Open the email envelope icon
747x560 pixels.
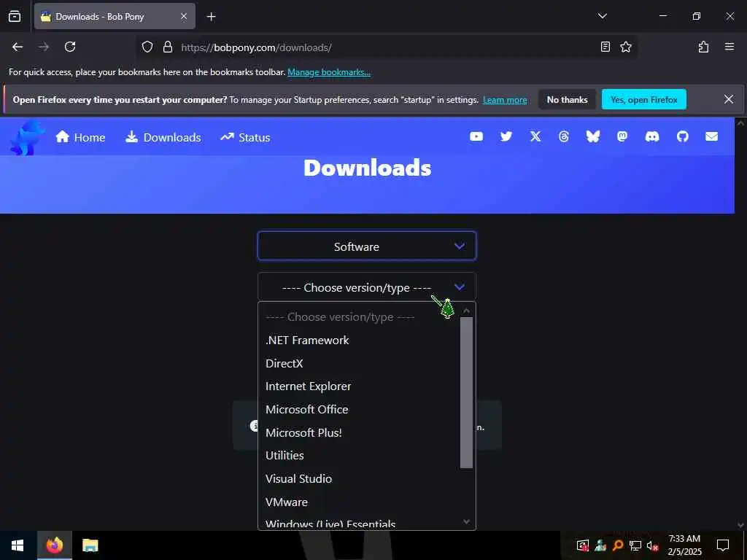[711, 136]
